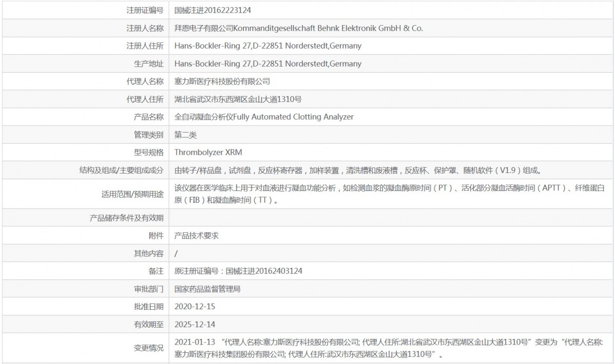Screen dimensions: 615x364
Task: Click the 备注 label
Action: click(156, 271)
